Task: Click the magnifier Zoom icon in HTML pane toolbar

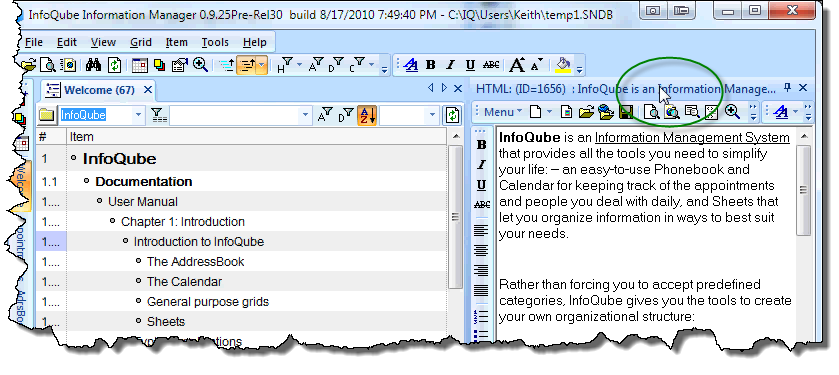Action: 731,112
